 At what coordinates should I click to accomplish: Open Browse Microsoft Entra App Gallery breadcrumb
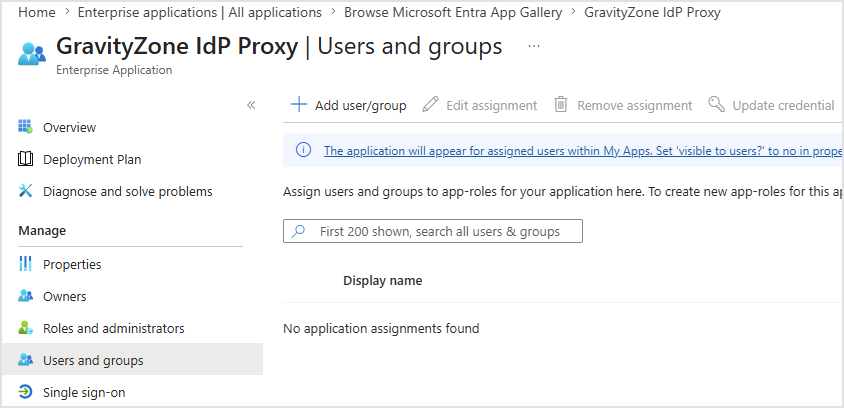[453, 12]
